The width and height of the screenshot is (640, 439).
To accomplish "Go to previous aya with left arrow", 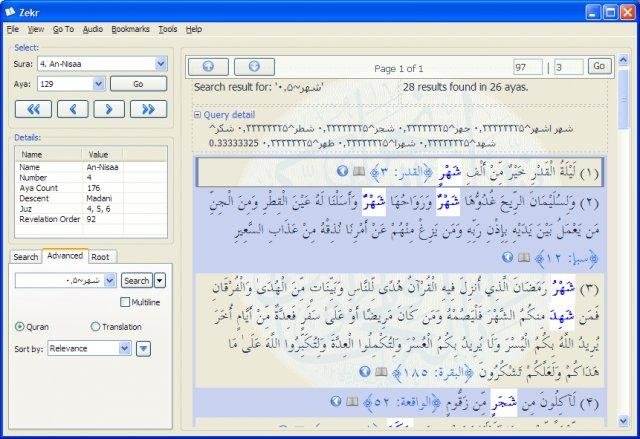I will tap(73, 109).
